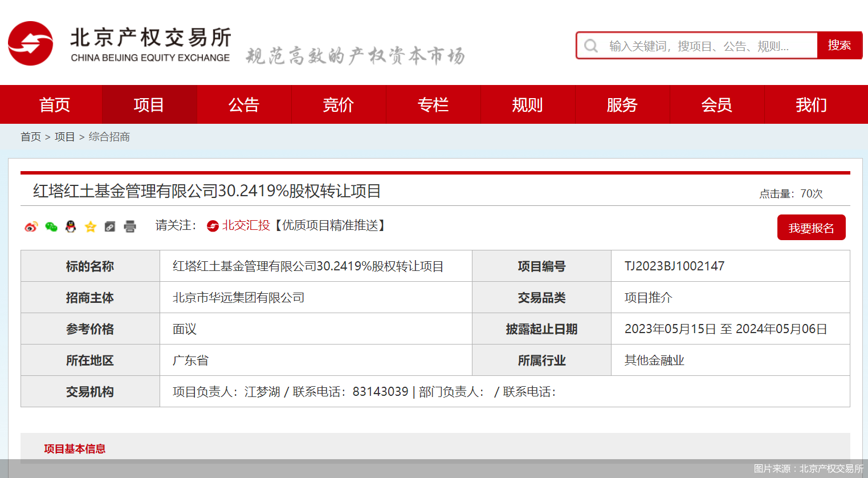Switch to the 项目 navigation tab
The height and width of the screenshot is (478, 868).
click(149, 104)
